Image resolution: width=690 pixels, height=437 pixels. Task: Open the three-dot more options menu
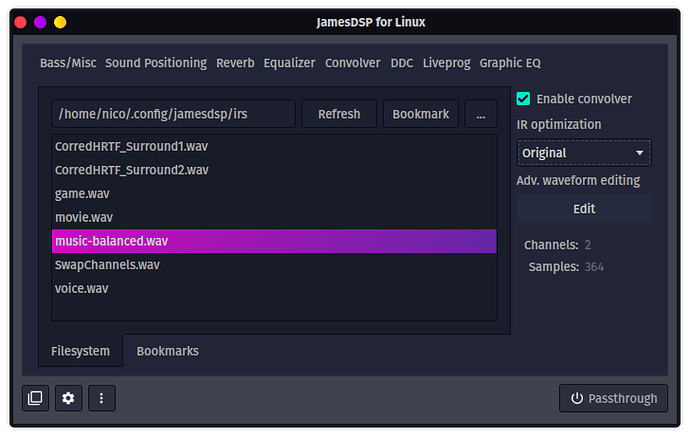(x=102, y=398)
